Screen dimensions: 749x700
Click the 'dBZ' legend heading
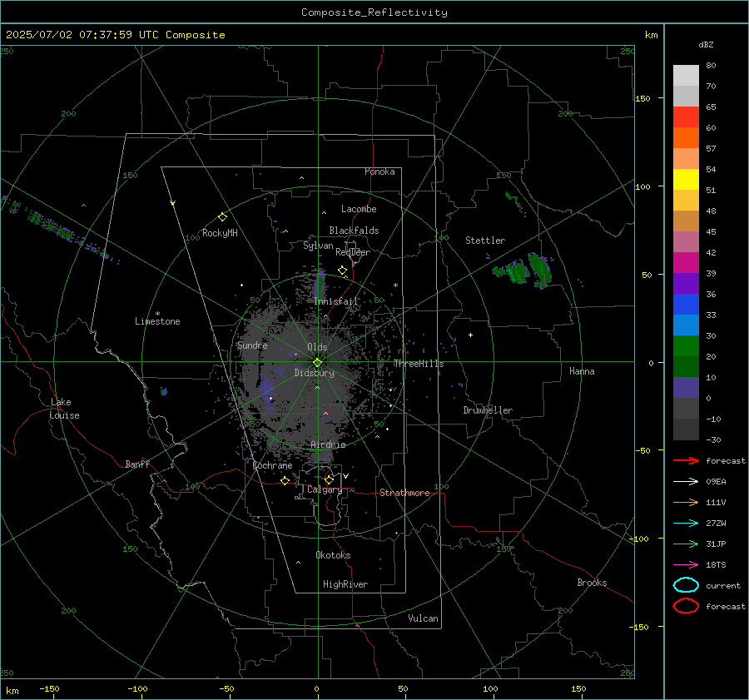click(706, 44)
